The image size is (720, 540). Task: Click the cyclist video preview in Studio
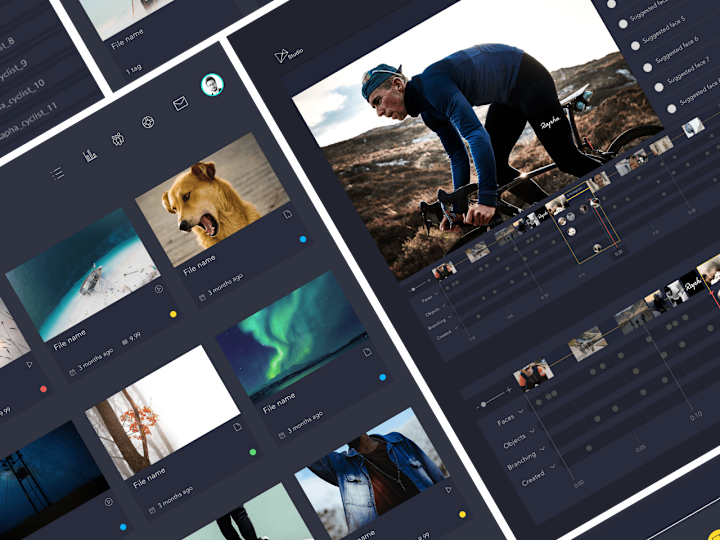(x=478, y=139)
